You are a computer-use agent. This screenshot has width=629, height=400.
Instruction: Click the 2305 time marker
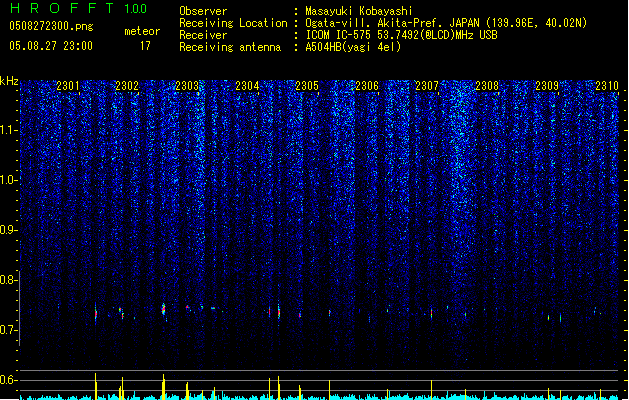(x=307, y=86)
